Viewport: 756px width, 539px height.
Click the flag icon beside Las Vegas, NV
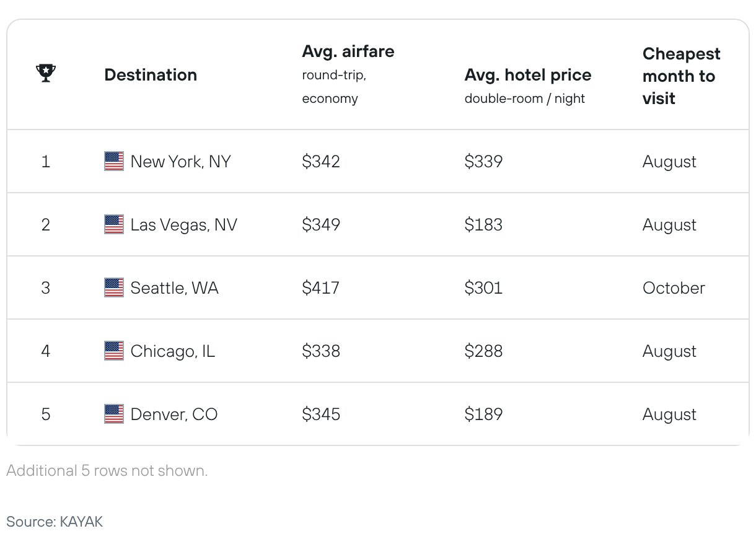tap(114, 224)
